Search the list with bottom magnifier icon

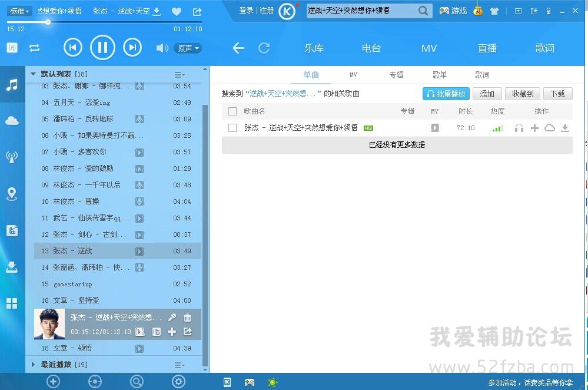(x=137, y=382)
